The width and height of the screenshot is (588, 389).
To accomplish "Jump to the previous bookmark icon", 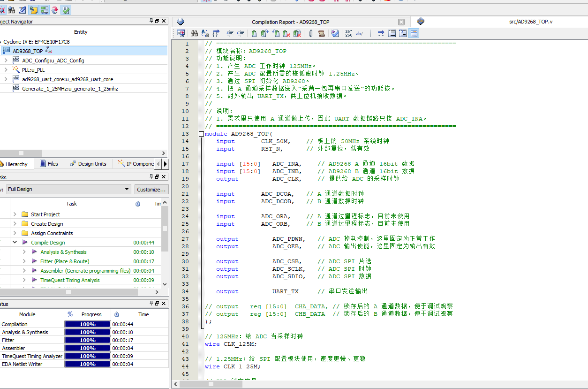I will (276, 33).
